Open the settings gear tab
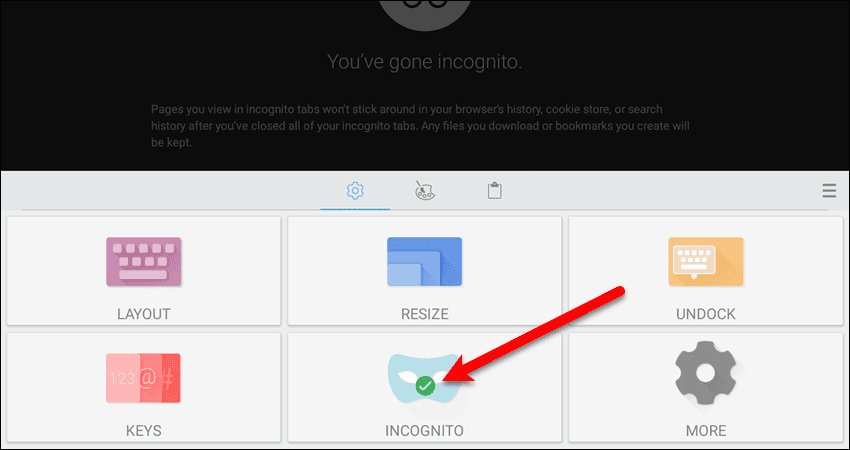 coord(355,191)
